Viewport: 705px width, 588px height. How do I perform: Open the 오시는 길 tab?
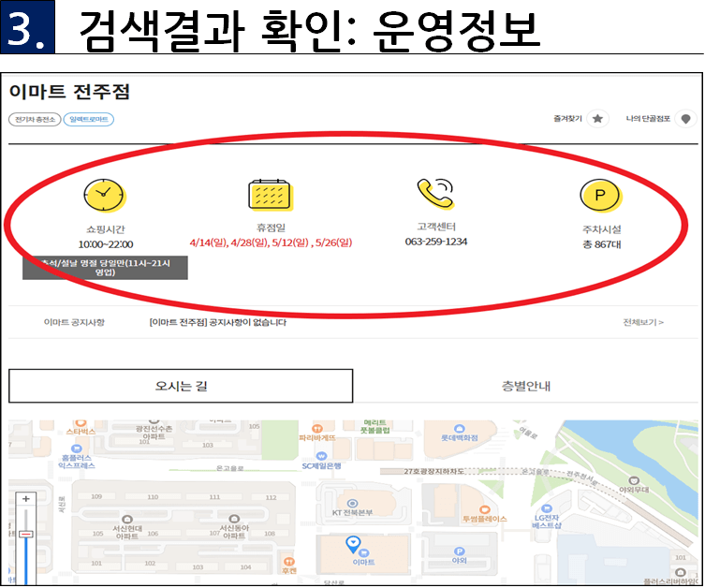[181, 386]
